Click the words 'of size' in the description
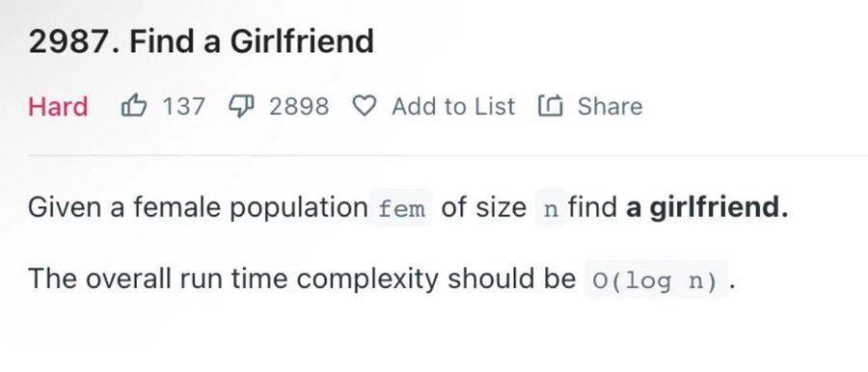 [x=483, y=207]
